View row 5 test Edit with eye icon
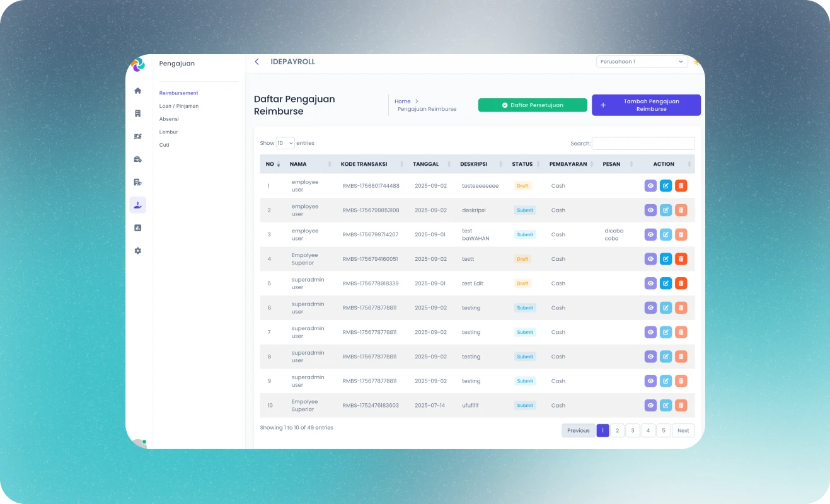Screen dimensions: 830x504 coord(650,283)
